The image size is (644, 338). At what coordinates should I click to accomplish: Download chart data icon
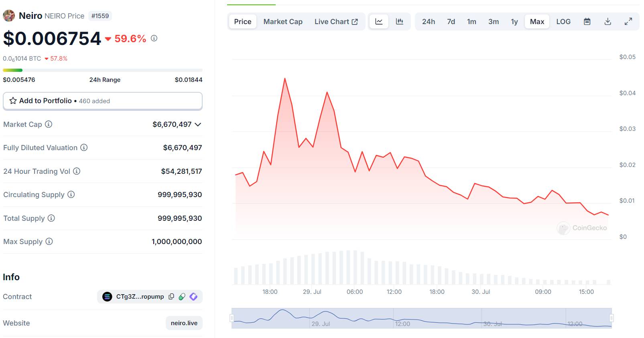(x=608, y=22)
